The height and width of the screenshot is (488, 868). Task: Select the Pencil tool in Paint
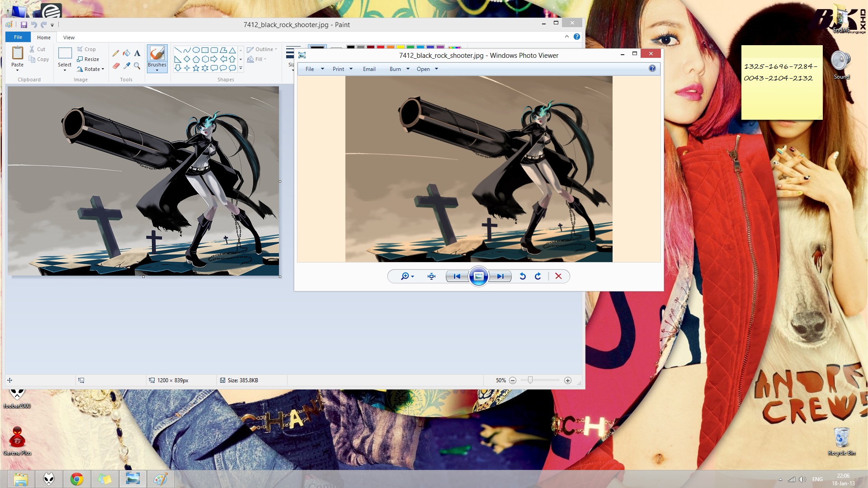116,53
